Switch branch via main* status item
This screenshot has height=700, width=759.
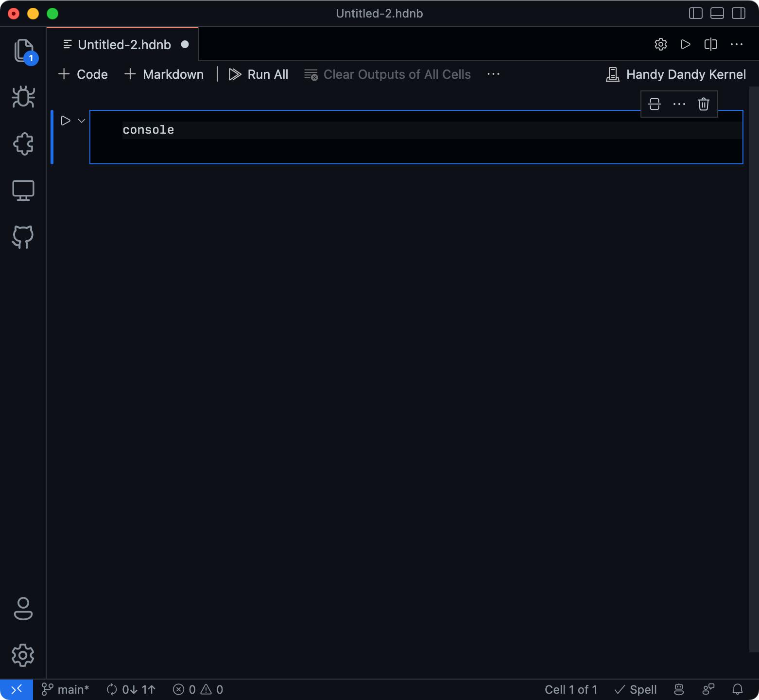point(65,689)
